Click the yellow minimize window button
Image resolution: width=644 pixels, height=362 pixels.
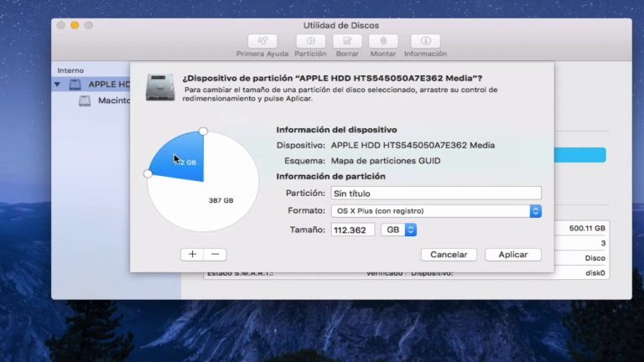coord(75,25)
